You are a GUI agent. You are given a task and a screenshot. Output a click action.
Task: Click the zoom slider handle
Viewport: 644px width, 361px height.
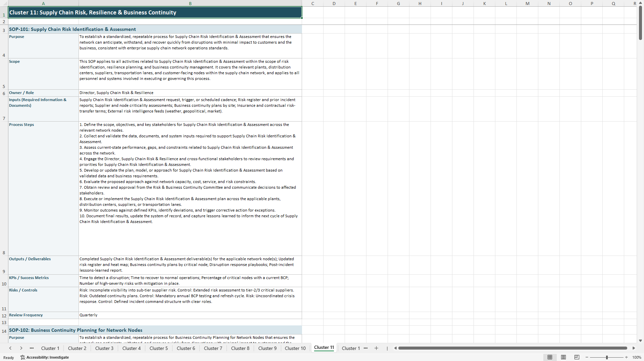point(607,357)
